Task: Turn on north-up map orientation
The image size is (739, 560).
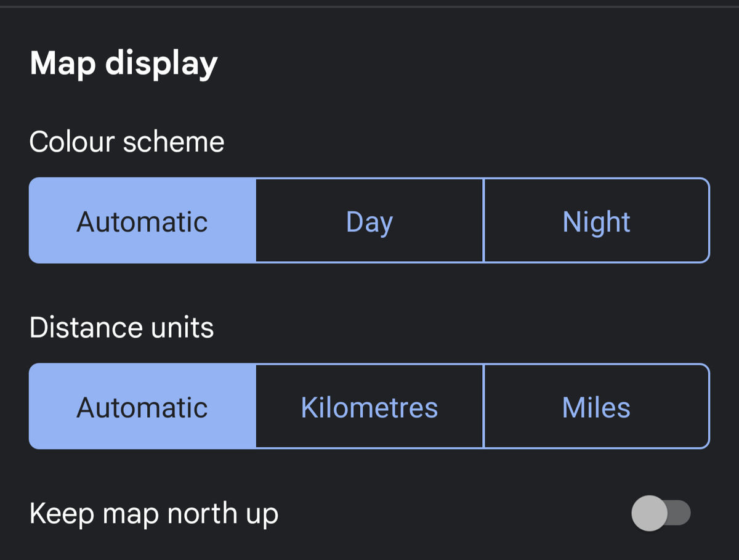Action: (661, 513)
